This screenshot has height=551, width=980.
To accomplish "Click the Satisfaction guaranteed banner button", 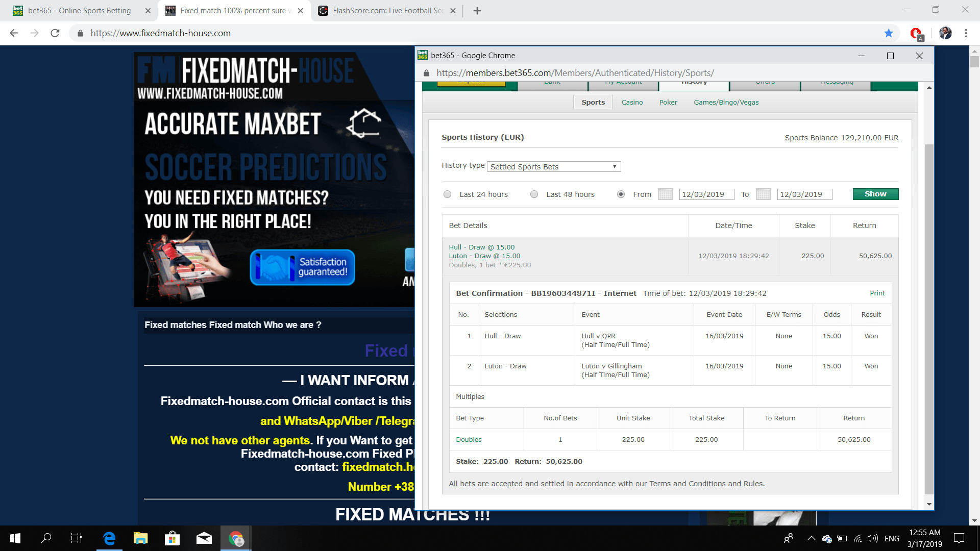I will (302, 267).
